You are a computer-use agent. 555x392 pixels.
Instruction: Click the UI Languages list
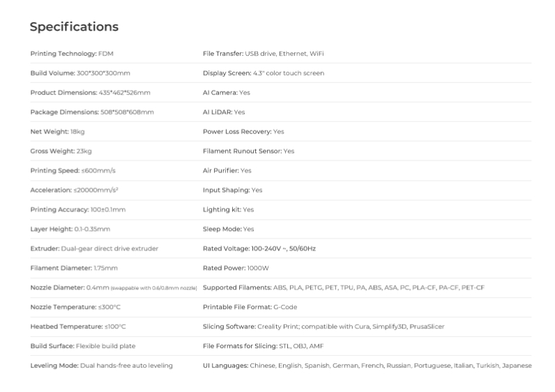(367, 365)
